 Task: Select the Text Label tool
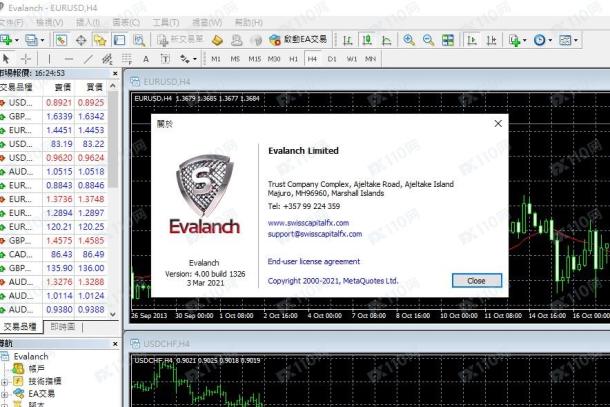click(x=165, y=59)
